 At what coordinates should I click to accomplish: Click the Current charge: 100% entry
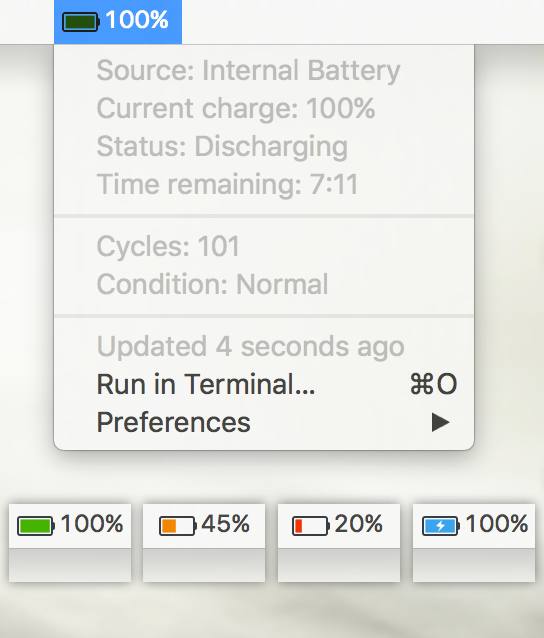coord(236,109)
